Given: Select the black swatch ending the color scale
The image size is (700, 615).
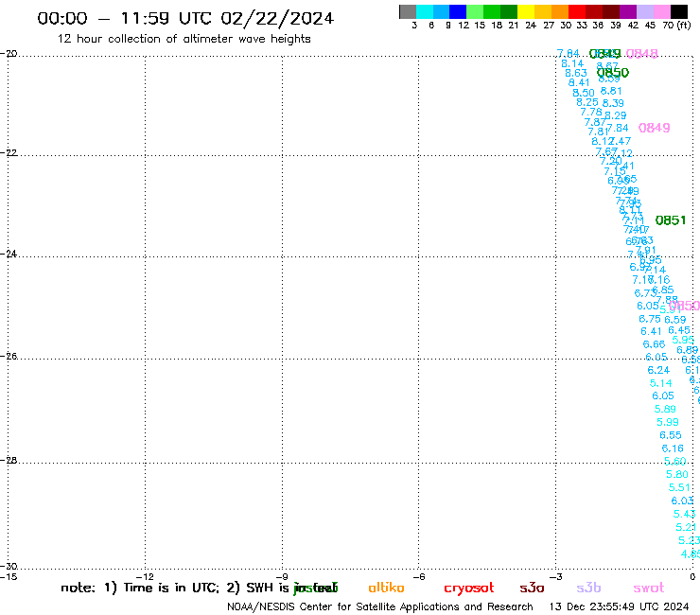Looking at the screenshot, I should (x=678, y=11).
